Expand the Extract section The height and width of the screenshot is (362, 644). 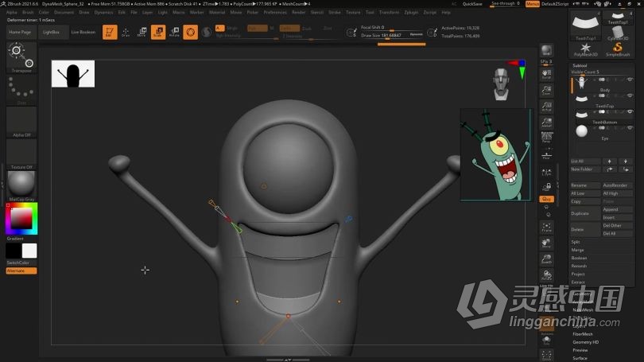577,282
